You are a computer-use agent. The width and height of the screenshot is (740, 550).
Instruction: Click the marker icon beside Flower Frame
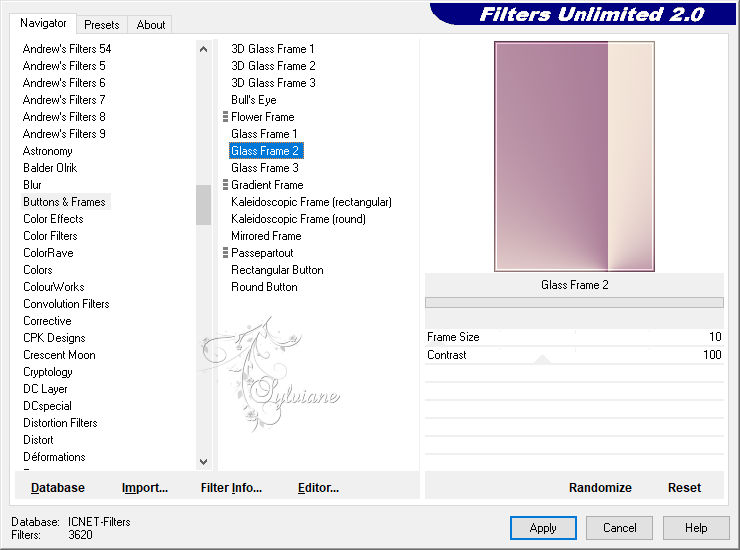click(225, 117)
